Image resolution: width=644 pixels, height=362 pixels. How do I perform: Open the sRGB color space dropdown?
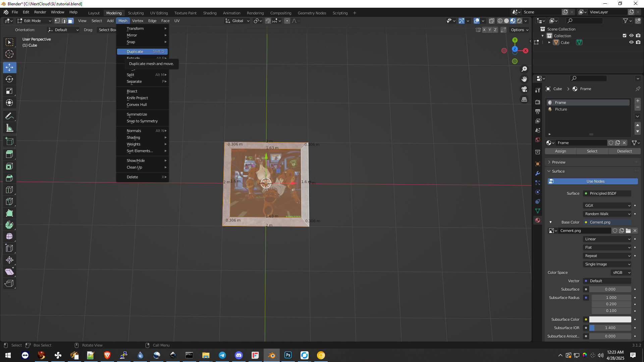[621, 273]
